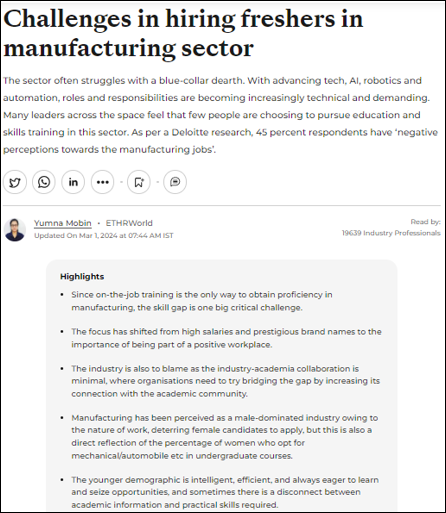The image size is (446, 513).
Task: Open more sharing options (three dots)
Action: (102, 182)
